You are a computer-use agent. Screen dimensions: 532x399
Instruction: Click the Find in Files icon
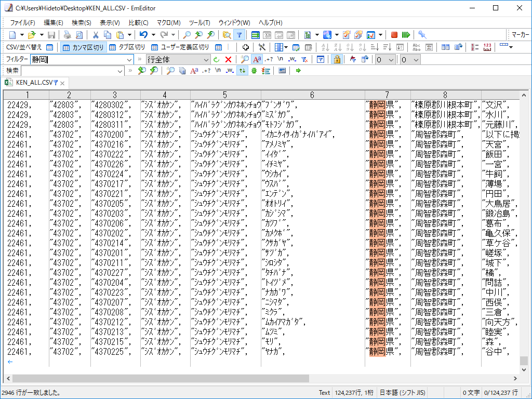(227, 35)
